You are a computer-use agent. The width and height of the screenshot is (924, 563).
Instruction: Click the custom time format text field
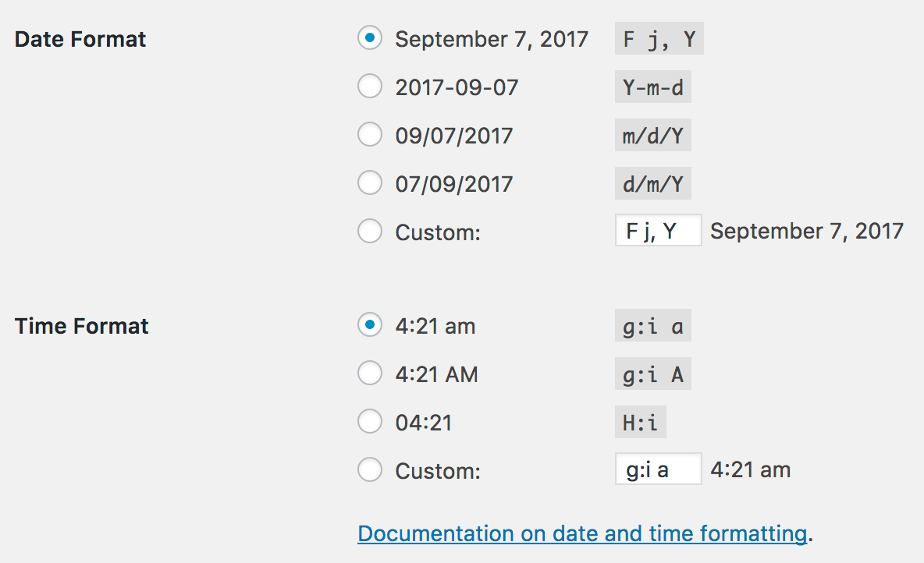pos(658,469)
